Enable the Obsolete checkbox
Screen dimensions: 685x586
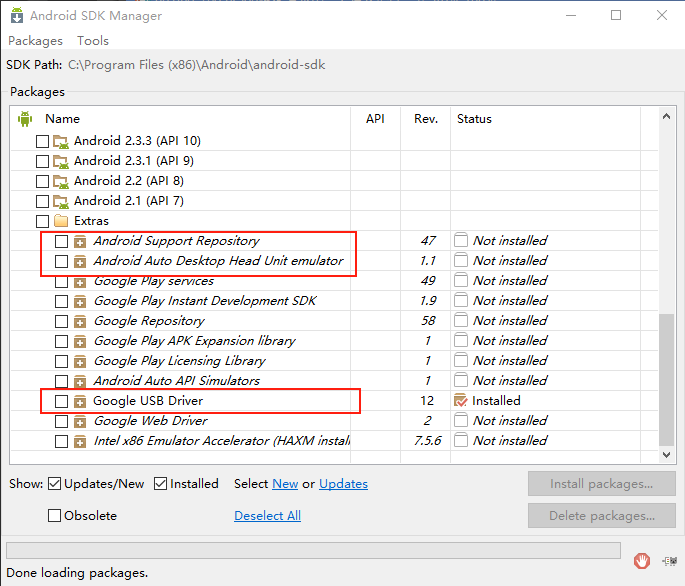(x=54, y=516)
